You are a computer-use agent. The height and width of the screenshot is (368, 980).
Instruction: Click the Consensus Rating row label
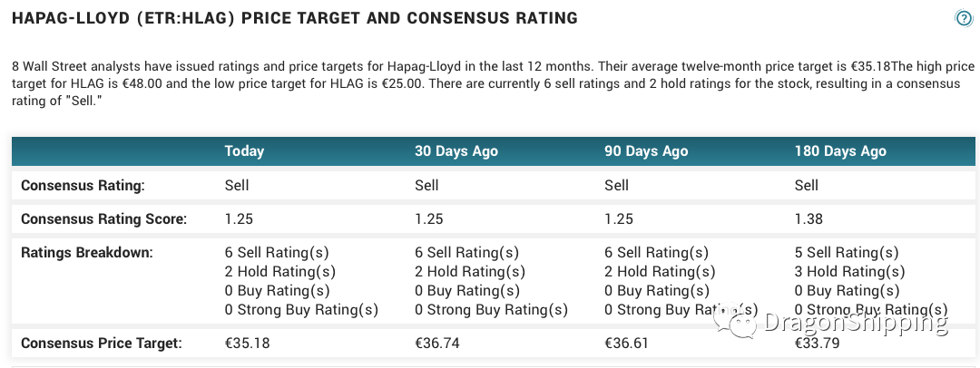[83, 186]
